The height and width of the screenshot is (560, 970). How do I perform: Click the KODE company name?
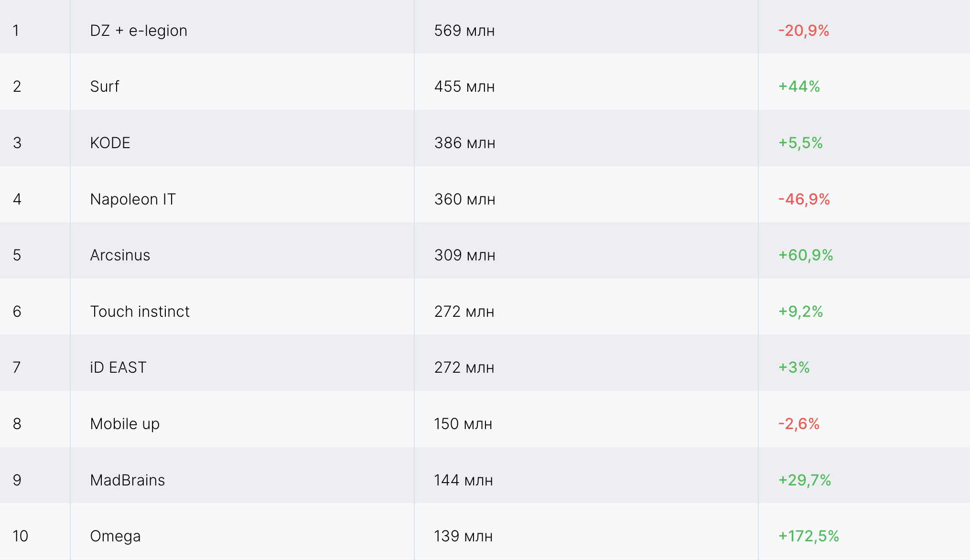coord(110,143)
